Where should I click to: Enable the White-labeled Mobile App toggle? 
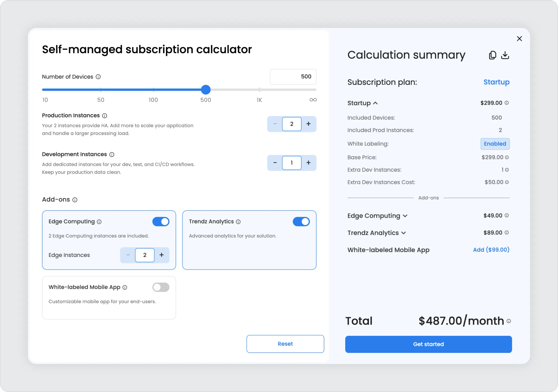pos(161,287)
